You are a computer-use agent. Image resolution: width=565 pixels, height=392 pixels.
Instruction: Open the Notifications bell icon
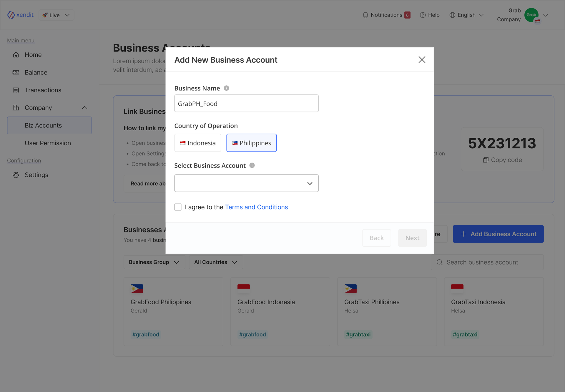(x=365, y=15)
